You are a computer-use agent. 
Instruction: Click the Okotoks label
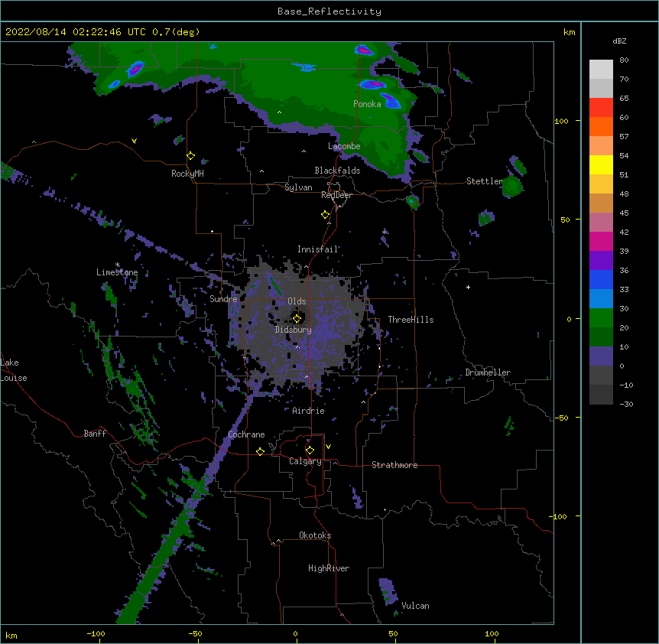point(315,535)
